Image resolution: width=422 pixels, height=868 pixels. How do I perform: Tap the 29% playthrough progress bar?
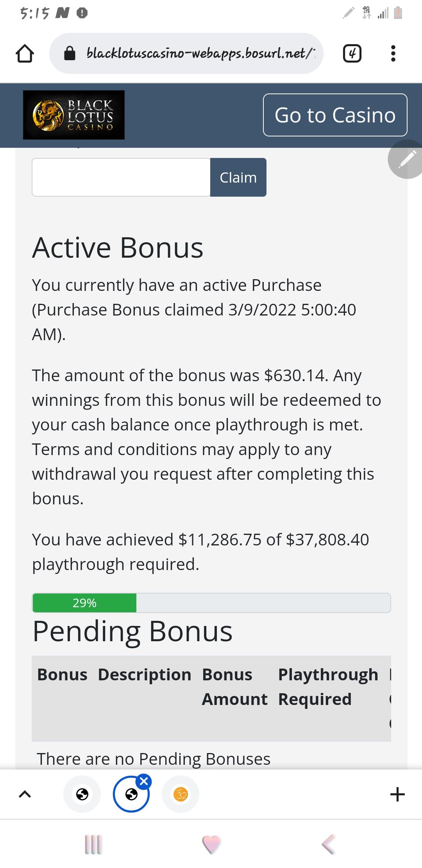point(211,603)
